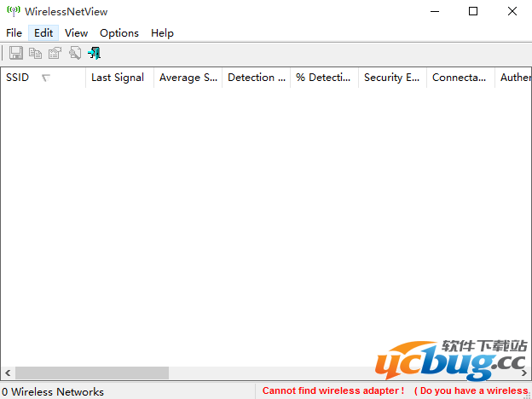Viewport: 532px width, 399px height.
Task: Expand the Options menu
Action: (x=119, y=33)
